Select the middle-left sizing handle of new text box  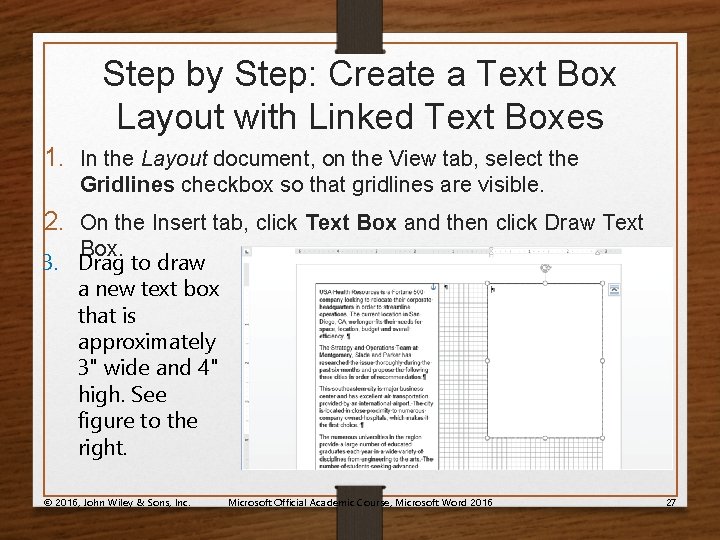(488, 361)
